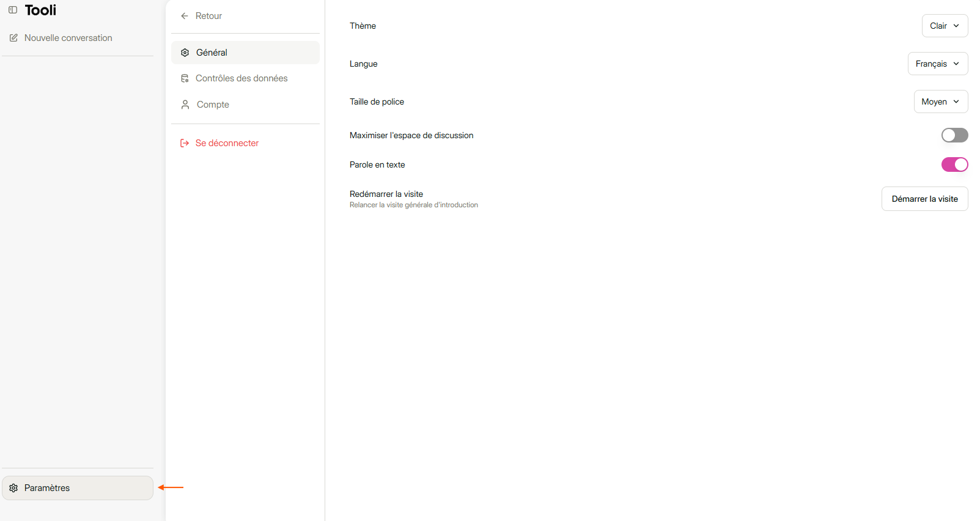
Task: Click the Parole en texte label
Action: [377, 164]
